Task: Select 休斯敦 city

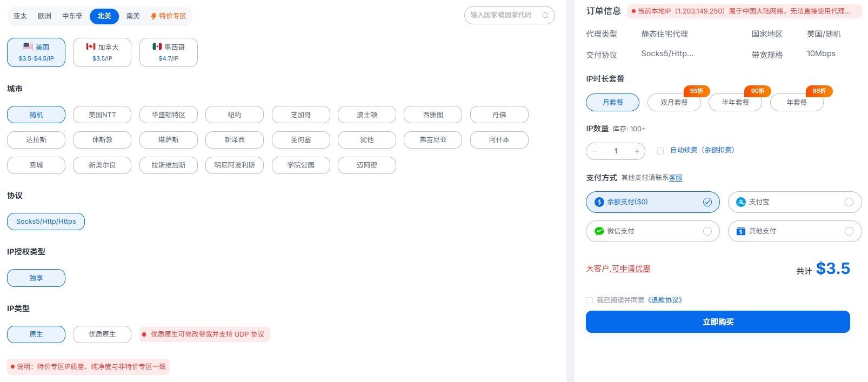Action: click(102, 140)
